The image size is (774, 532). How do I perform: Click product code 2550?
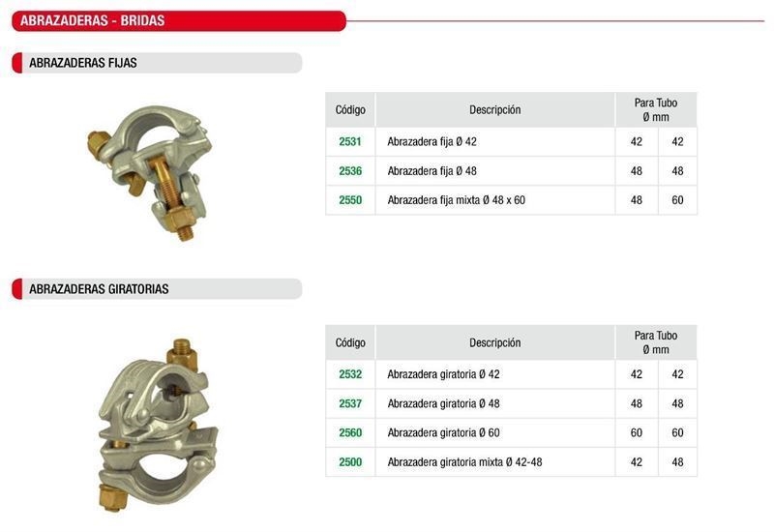[350, 200]
